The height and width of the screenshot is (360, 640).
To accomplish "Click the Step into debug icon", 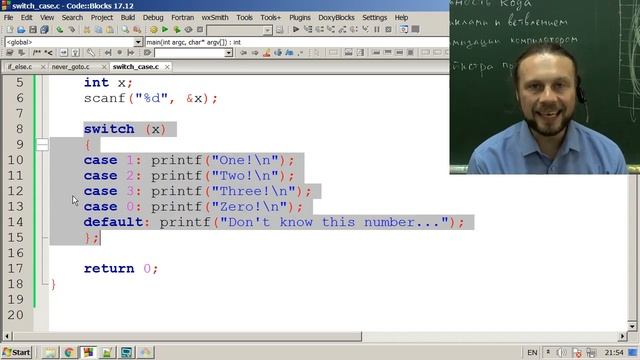I will [331, 29].
